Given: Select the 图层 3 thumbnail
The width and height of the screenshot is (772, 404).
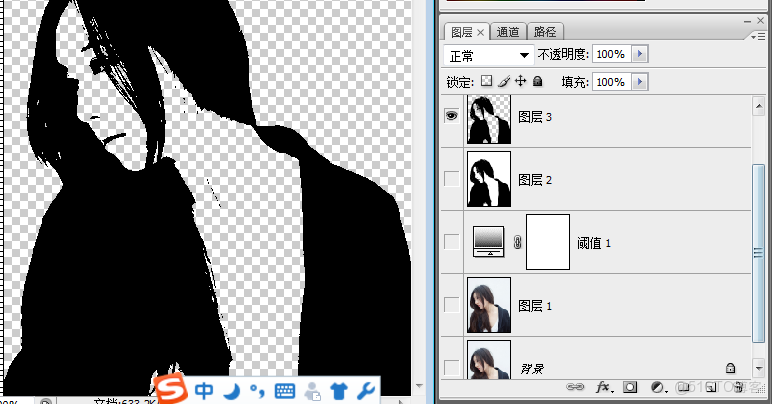Looking at the screenshot, I should (x=489, y=119).
